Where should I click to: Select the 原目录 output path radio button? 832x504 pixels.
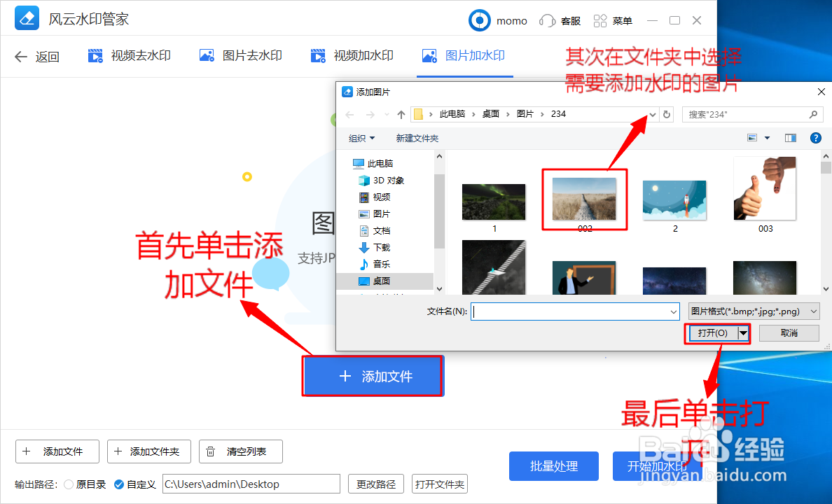point(68,484)
